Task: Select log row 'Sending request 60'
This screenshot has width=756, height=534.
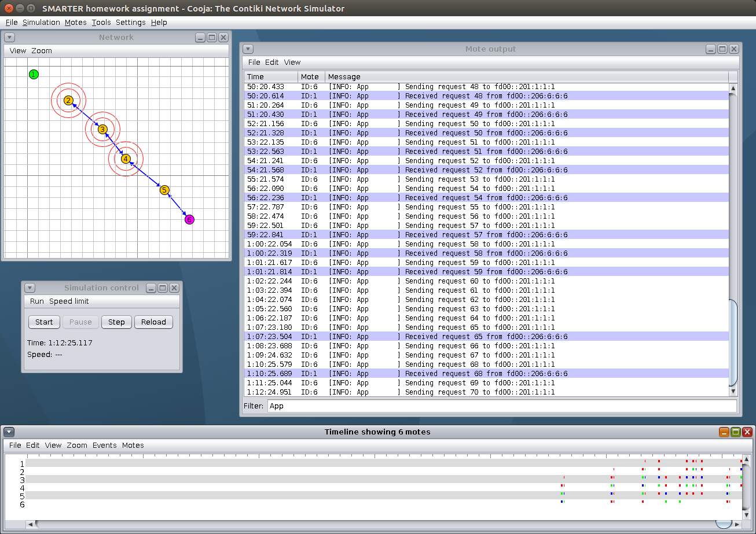Action: (486, 281)
